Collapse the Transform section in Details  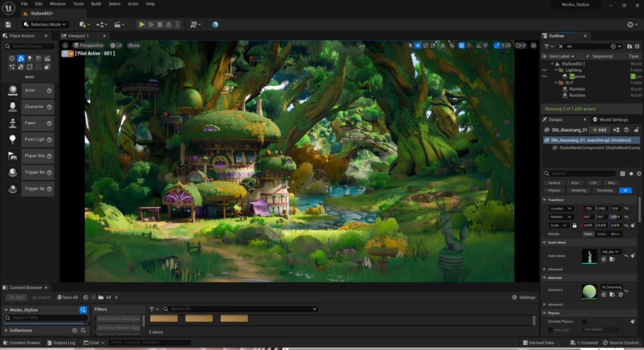tap(545, 200)
